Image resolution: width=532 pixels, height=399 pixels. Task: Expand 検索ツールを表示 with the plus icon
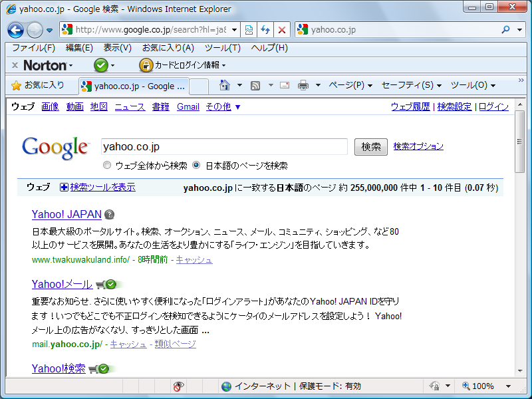[x=64, y=187]
